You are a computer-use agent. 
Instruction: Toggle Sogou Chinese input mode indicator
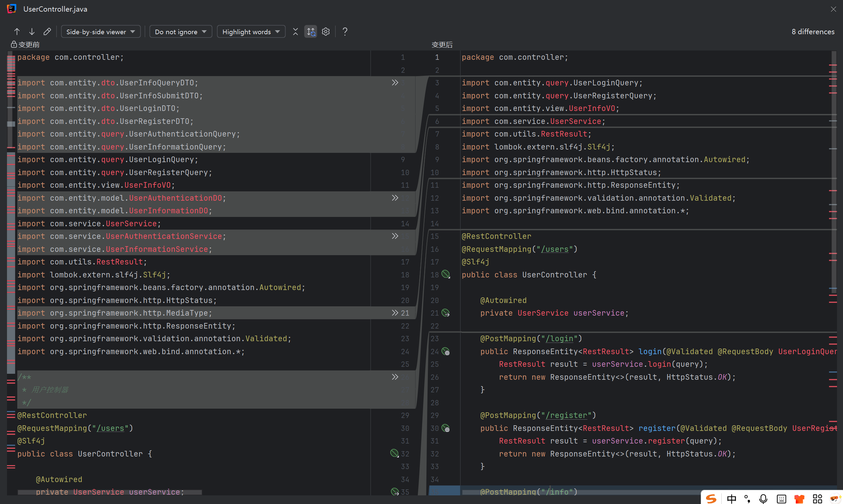[731, 498]
